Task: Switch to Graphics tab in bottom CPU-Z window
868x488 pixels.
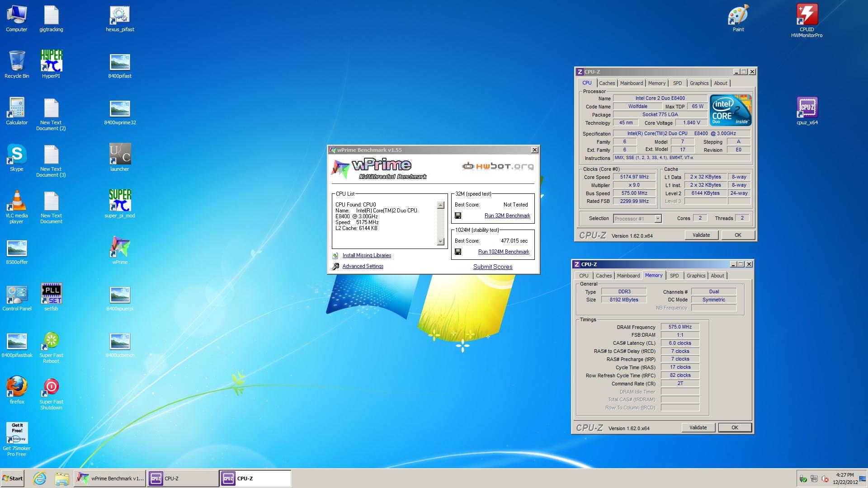Action: [696, 276]
